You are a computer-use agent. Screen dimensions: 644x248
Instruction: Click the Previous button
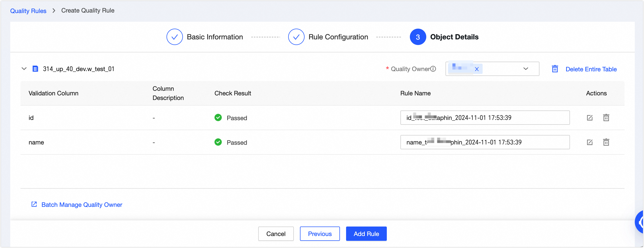point(320,234)
